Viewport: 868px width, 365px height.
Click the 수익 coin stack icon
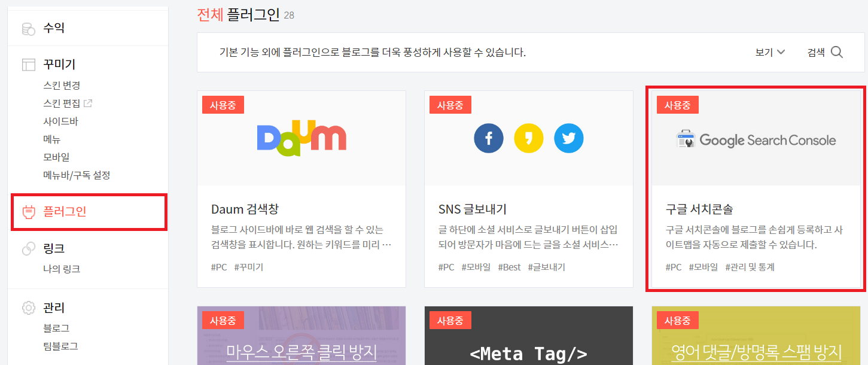(28, 29)
